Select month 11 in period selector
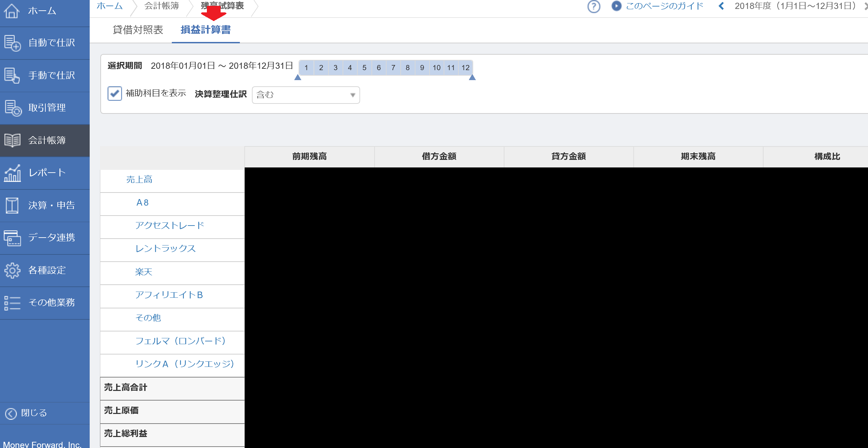This screenshot has width=868, height=448. point(451,68)
